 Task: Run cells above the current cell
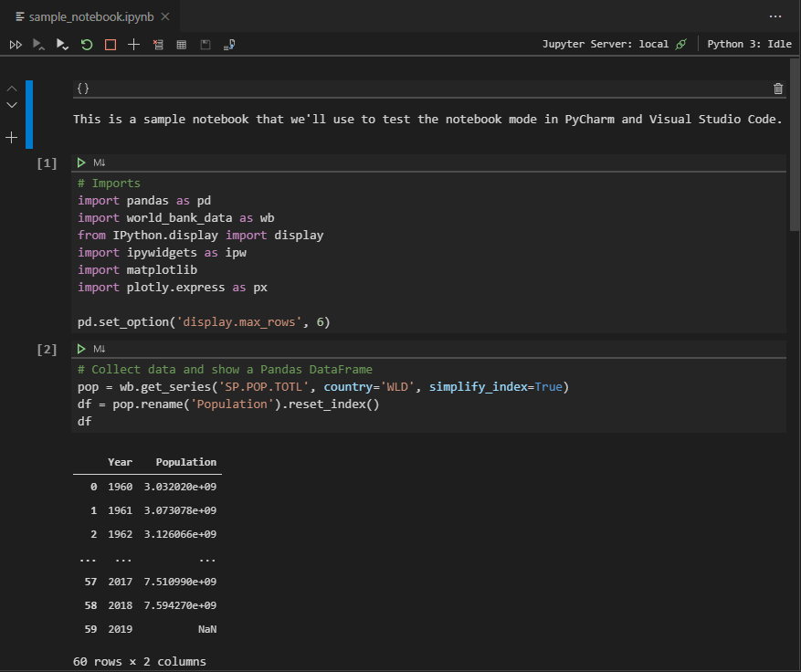[39, 44]
